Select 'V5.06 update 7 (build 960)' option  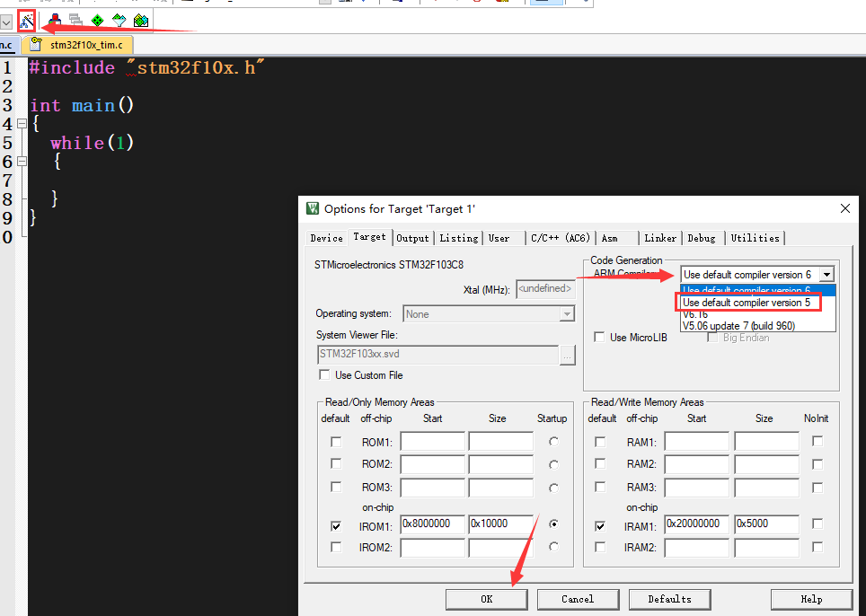(738, 326)
